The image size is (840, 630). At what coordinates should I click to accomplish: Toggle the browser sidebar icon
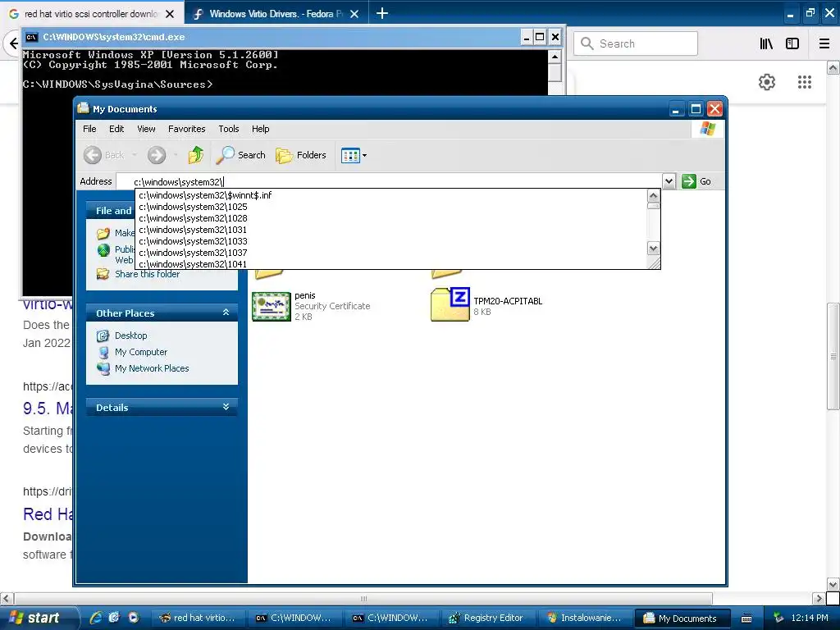pos(792,43)
